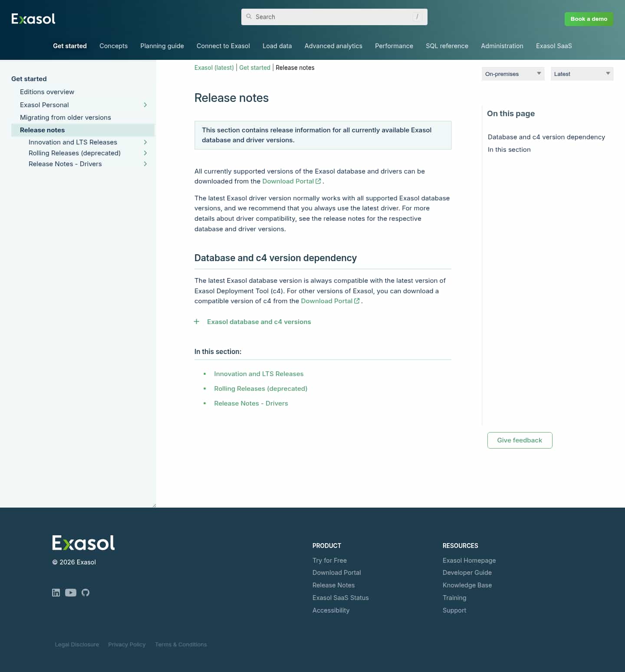The width and height of the screenshot is (625, 672).
Task: Open Exasol's LinkedIn page via footer icon
Action: pyautogui.click(x=56, y=593)
